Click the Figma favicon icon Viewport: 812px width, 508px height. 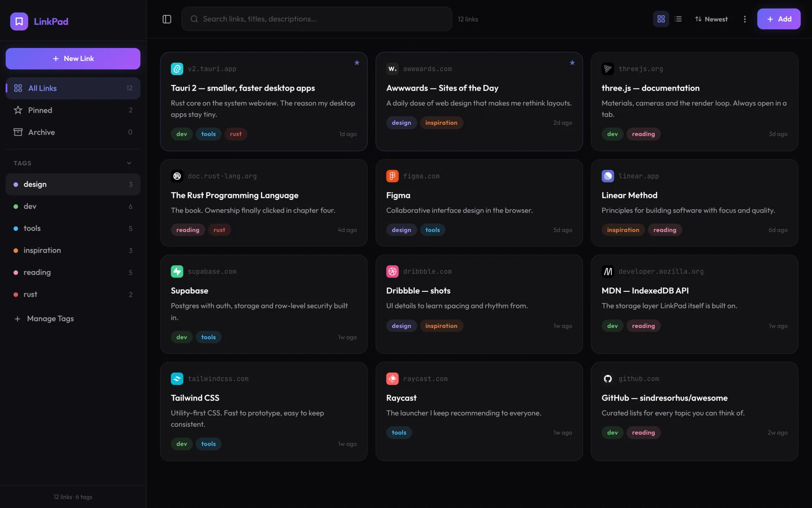coord(392,176)
